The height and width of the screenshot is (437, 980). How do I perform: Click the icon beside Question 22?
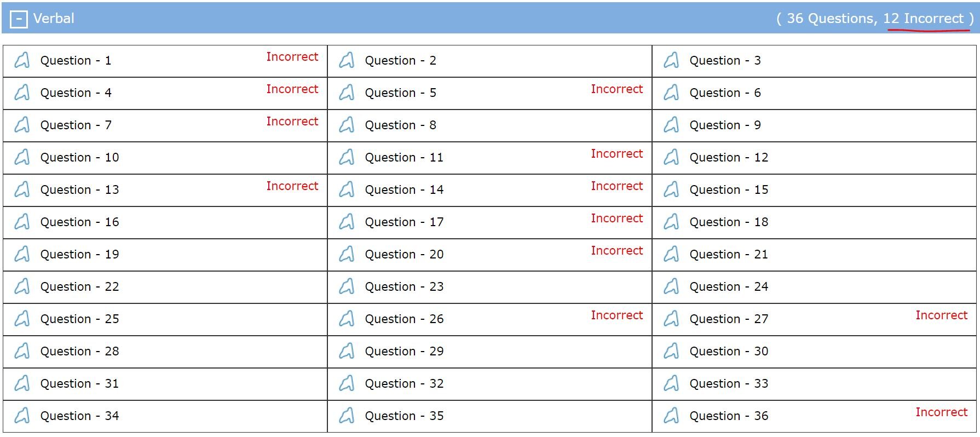tap(22, 286)
